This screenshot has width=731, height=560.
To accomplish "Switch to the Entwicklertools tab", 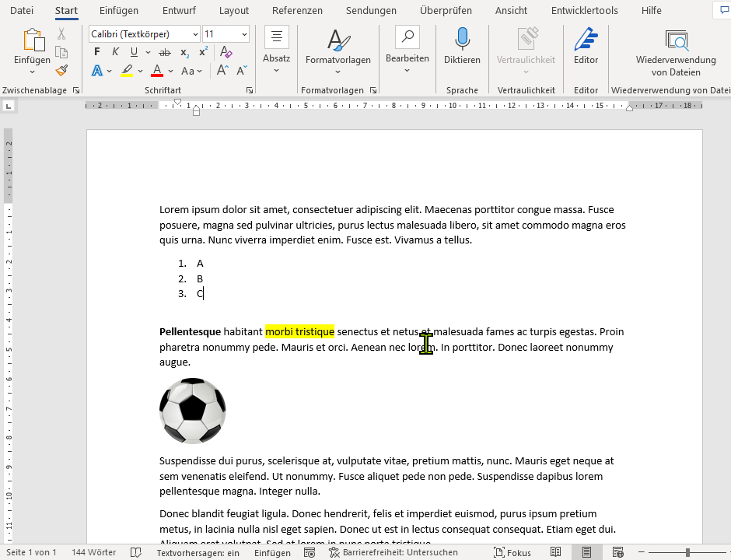I will point(584,10).
